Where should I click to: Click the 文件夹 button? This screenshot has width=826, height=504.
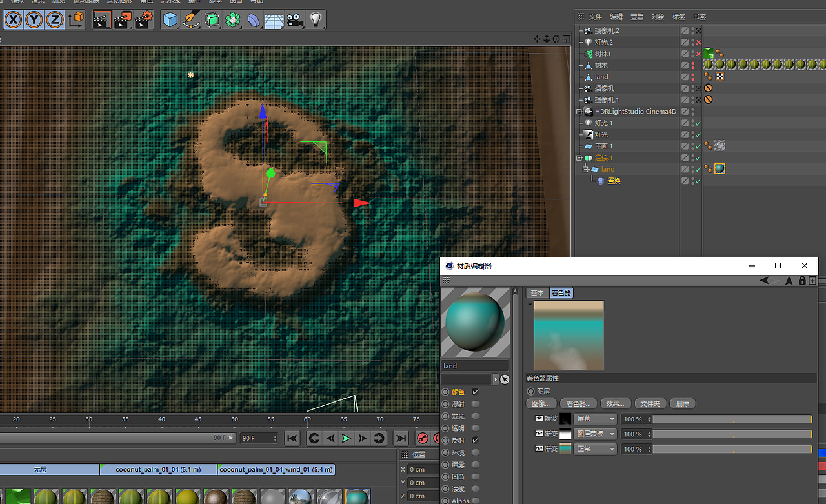point(650,404)
